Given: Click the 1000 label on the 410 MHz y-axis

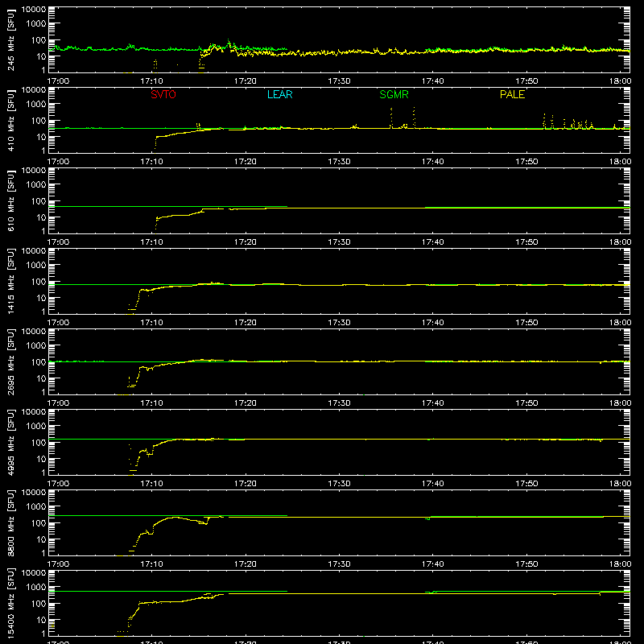Looking at the screenshot, I should point(36,105).
